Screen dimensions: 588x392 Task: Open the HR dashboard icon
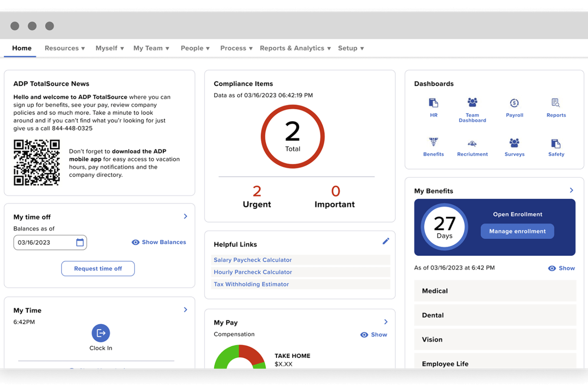[x=433, y=103]
